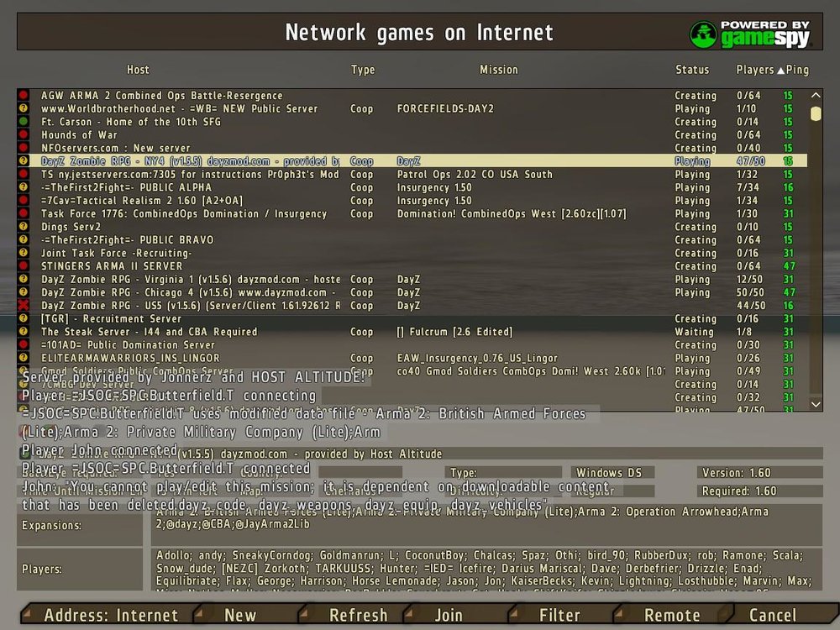
Task: Click the red icon for STINGERS ARMA II SERVER
Action: pyautogui.click(x=23, y=265)
